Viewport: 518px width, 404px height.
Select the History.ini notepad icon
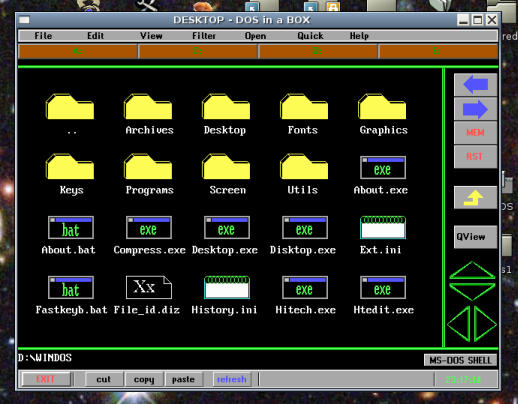[227, 288]
